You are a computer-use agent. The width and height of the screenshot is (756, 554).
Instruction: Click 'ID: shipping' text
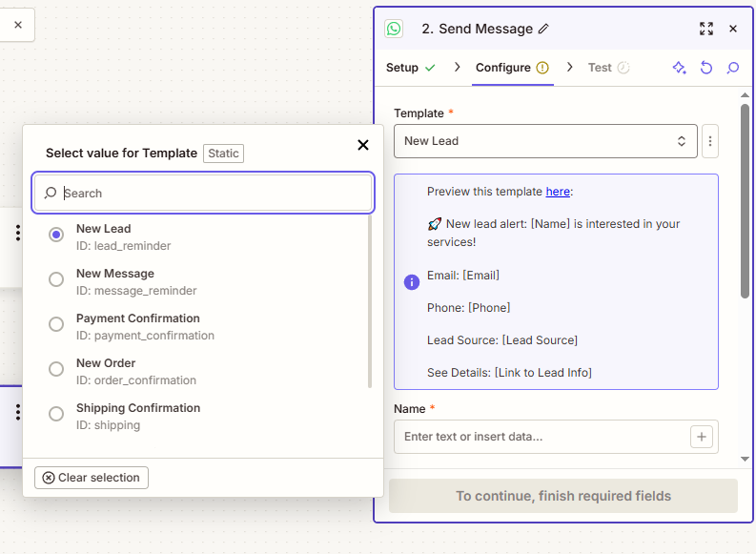[108, 425]
